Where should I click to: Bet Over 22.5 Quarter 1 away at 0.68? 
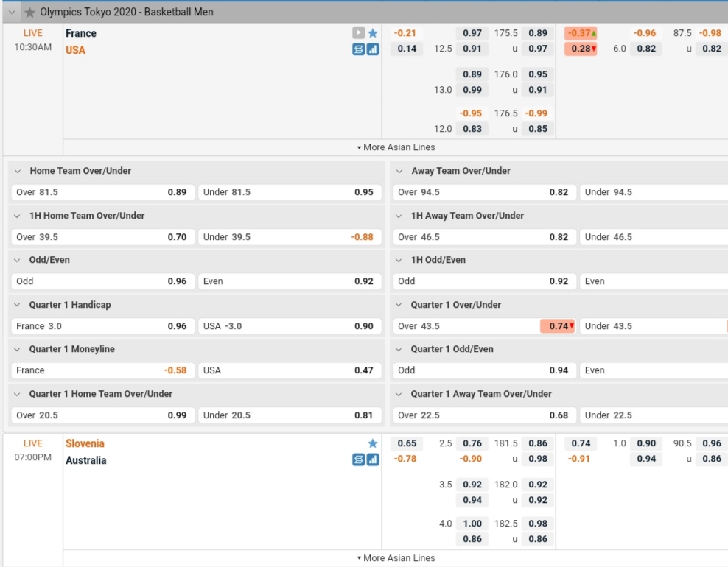(484, 415)
